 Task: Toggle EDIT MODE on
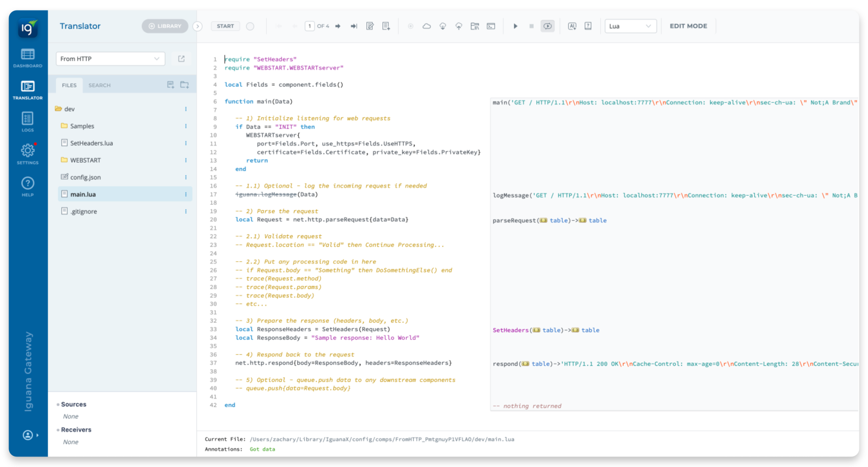pos(688,26)
